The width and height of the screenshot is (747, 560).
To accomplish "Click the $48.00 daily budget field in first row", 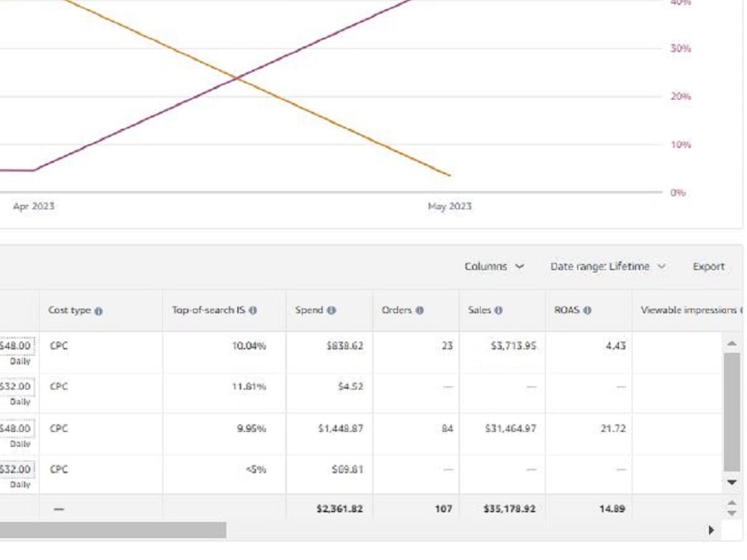I will 16,346.
